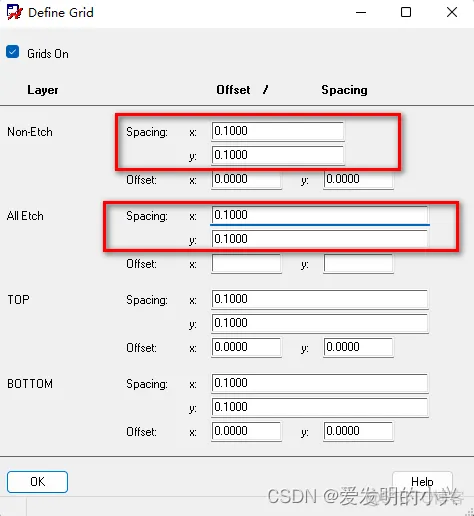The width and height of the screenshot is (474, 516).
Task: Click the All Etch layer label
Action: [25, 216]
